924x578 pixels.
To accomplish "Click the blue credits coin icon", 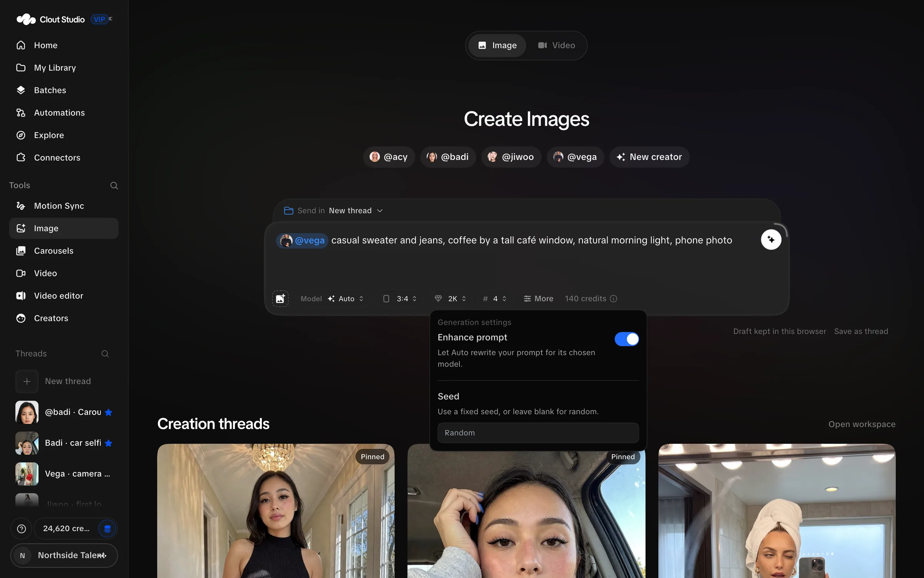I will (107, 529).
